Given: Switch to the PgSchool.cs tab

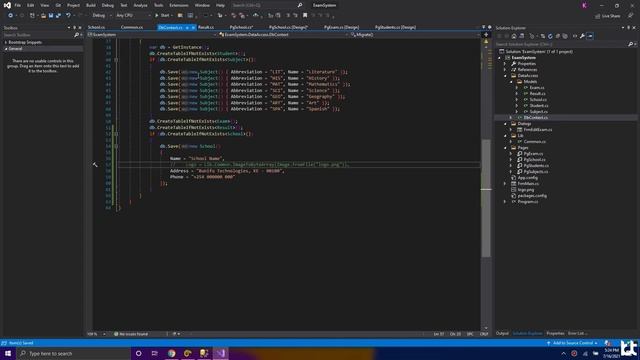Looking at the screenshot, I should 241,27.
